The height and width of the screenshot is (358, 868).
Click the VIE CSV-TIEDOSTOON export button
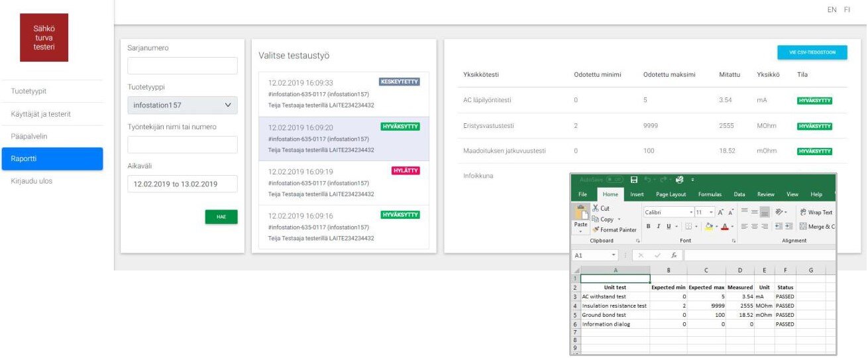pos(812,52)
